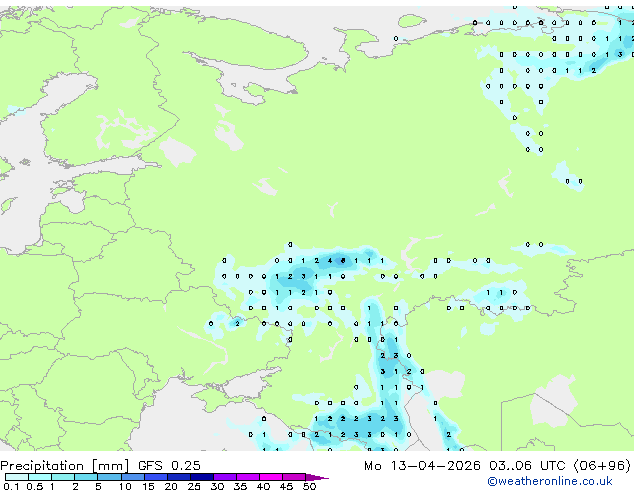Click the 0.1–0.5 mm legend color swatch

17,477
